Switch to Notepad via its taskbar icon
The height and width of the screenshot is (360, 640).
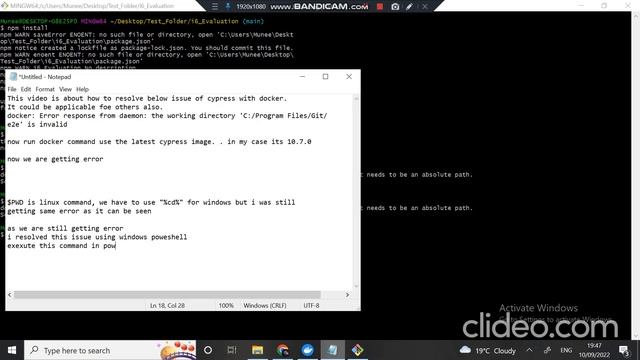point(332,350)
